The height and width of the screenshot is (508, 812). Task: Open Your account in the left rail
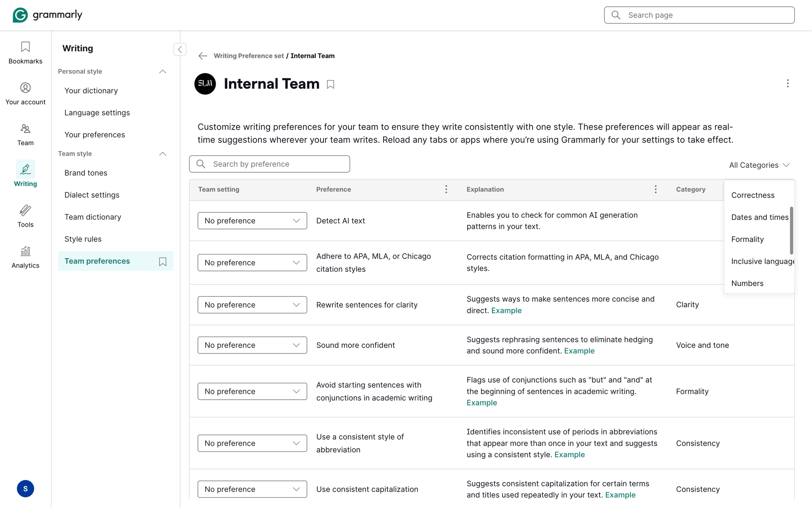[25, 94]
